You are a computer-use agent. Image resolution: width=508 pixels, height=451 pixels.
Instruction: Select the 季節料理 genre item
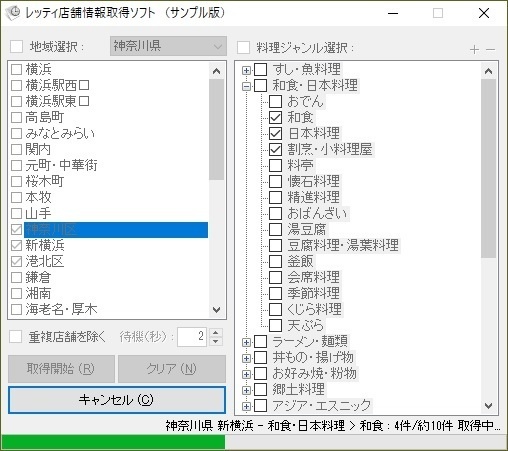[314, 293]
